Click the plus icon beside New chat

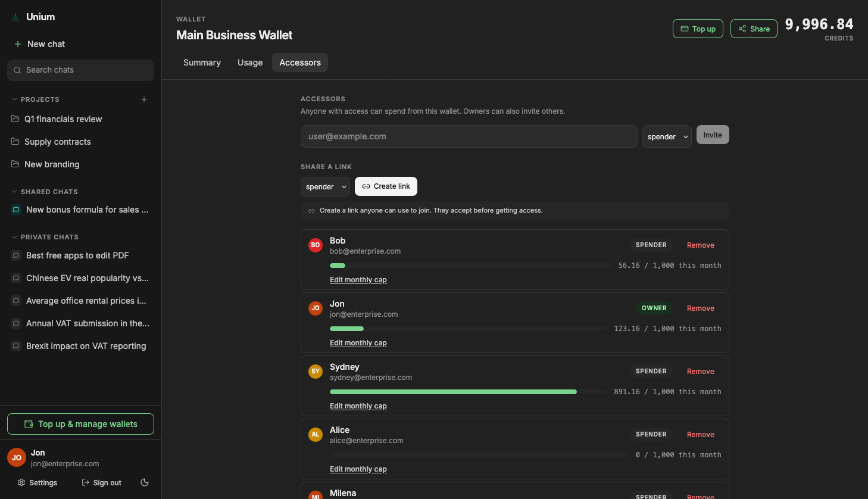click(18, 44)
